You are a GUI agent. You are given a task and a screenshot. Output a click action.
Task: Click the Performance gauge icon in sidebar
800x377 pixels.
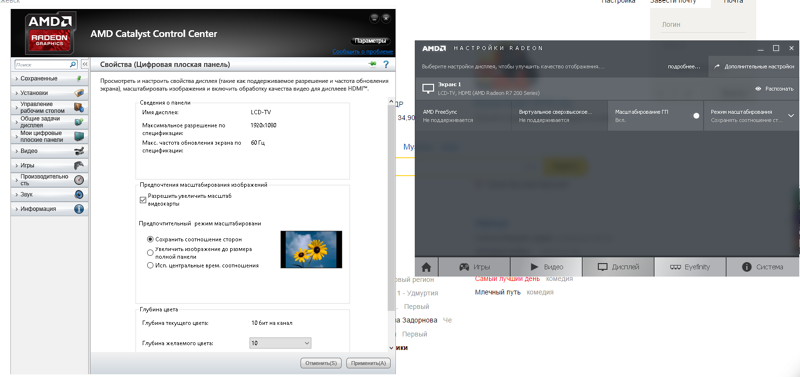(79, 180)
